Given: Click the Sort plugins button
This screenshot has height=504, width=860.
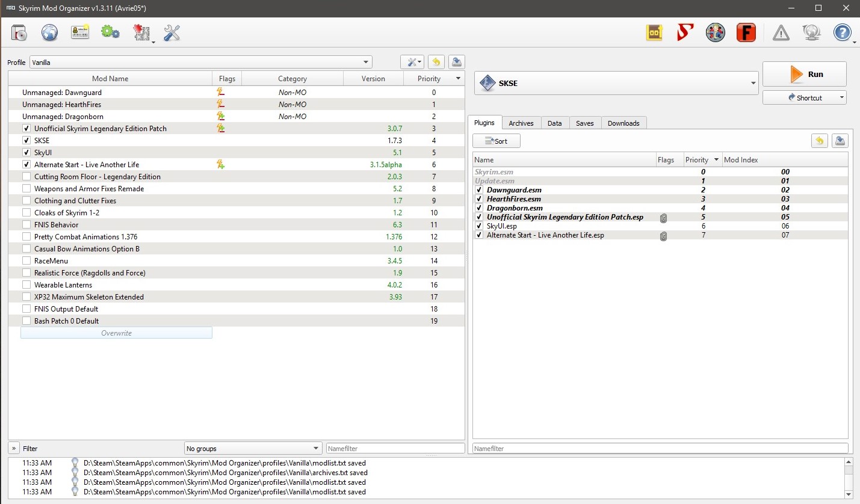Looking at the screenshot, I should point(497,141).
